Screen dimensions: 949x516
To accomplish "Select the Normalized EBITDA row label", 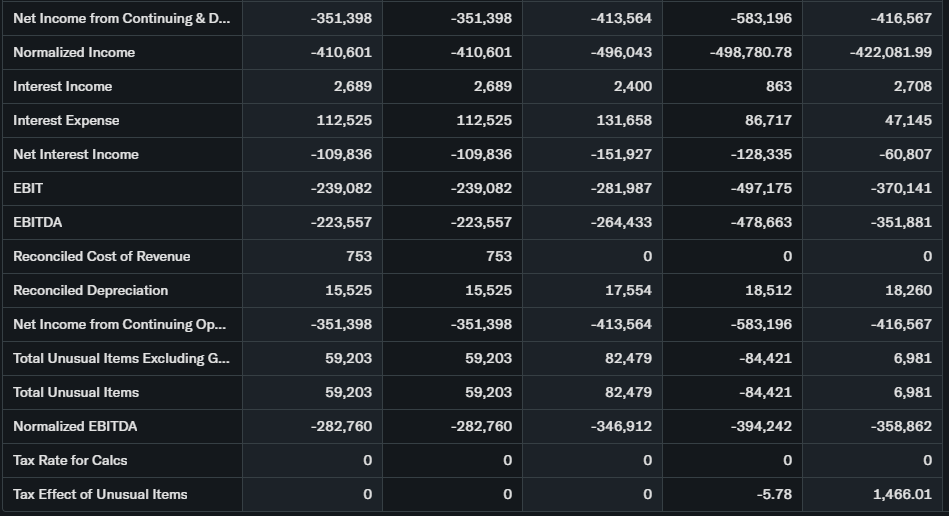I will coord(75,426).
